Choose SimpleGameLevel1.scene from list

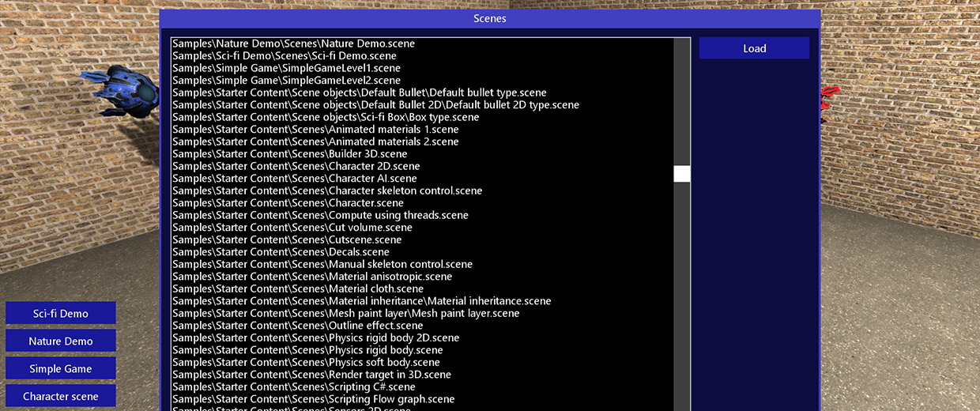click(286, 68)
